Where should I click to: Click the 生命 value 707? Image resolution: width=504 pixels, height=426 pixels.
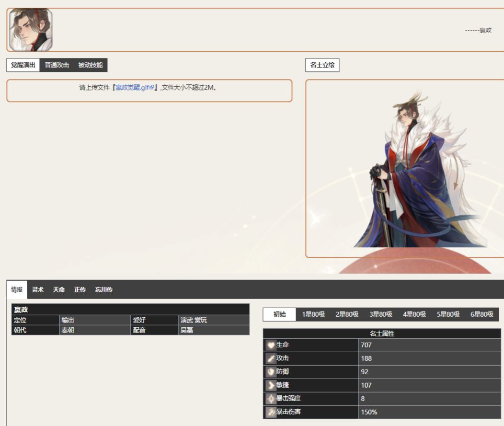[429, 345]
